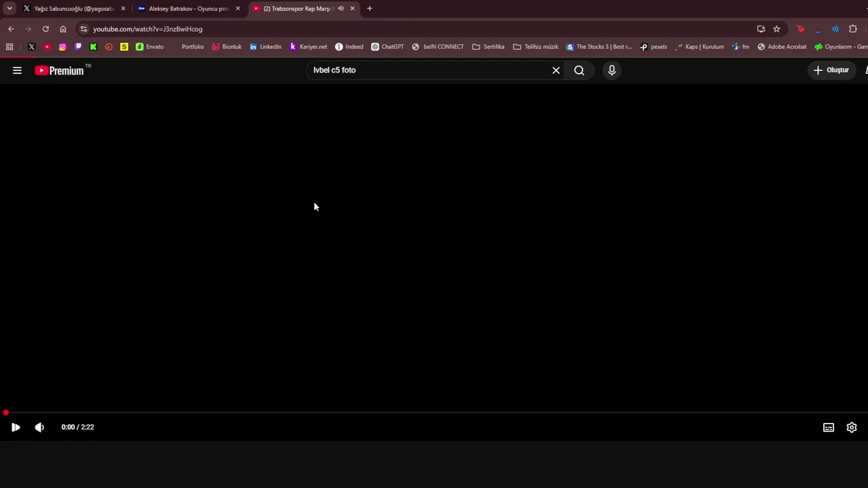Image resolution: width=868 pixels, height=488 pixels.
Task: Open the LinkedIn bookmark
Action: point(265,47)
